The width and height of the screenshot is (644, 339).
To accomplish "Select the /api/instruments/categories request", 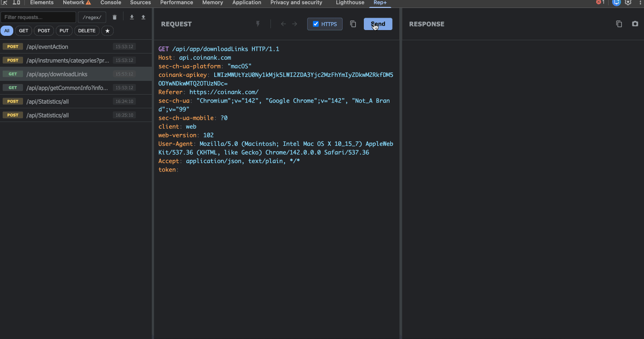I will 76,60.
